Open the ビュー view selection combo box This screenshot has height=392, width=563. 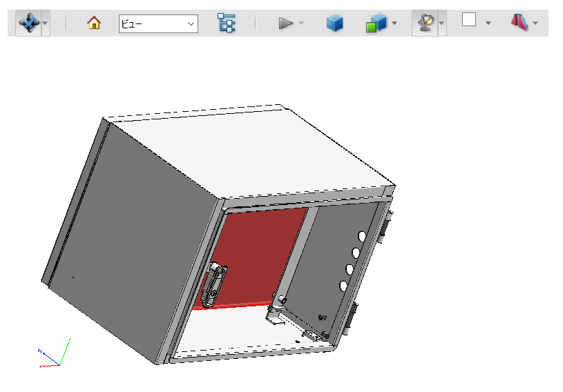tap(158, 23)
